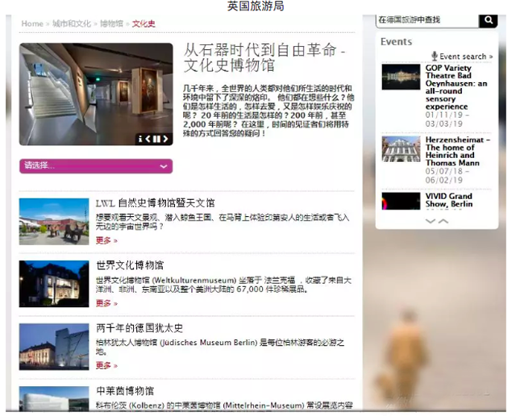The image size is (516, 420).
Task: Open 博物馆 breadcrumb
Action: click(111, 23)
